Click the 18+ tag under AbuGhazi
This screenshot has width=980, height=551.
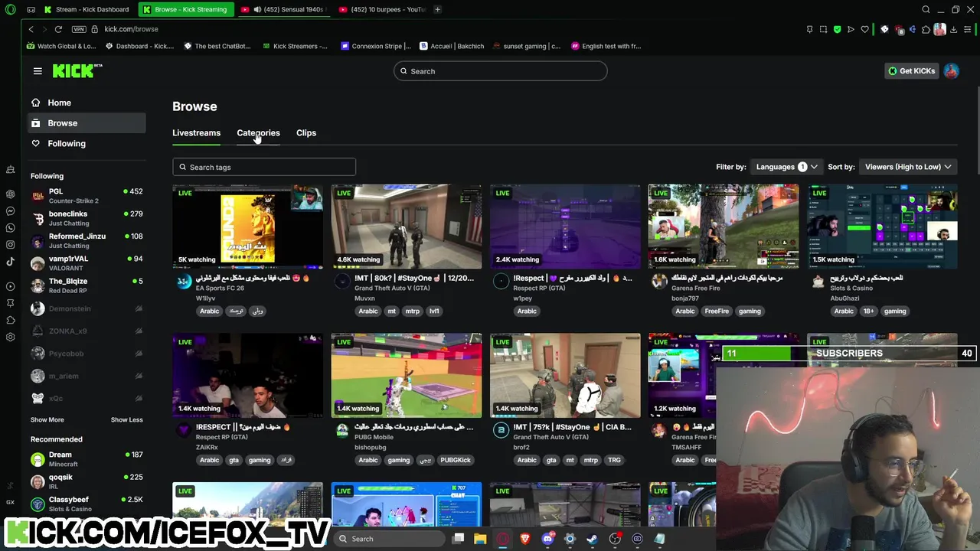pos(868,311)
